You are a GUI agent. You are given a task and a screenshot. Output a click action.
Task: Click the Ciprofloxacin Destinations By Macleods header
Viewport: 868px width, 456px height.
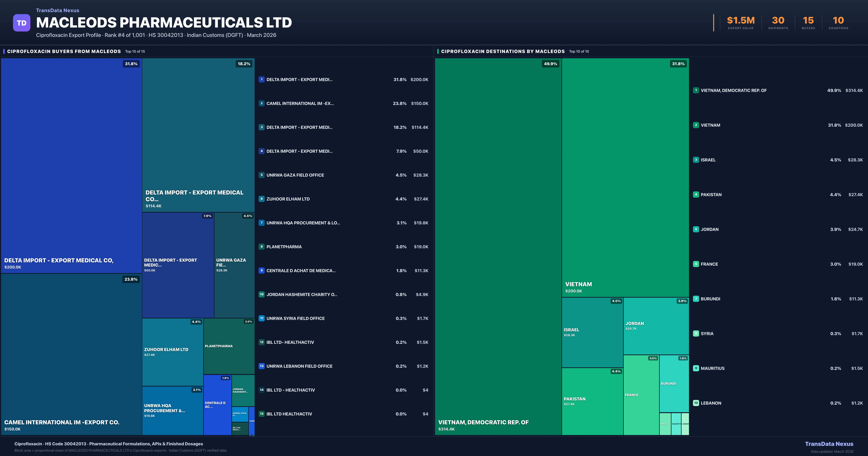502,51
